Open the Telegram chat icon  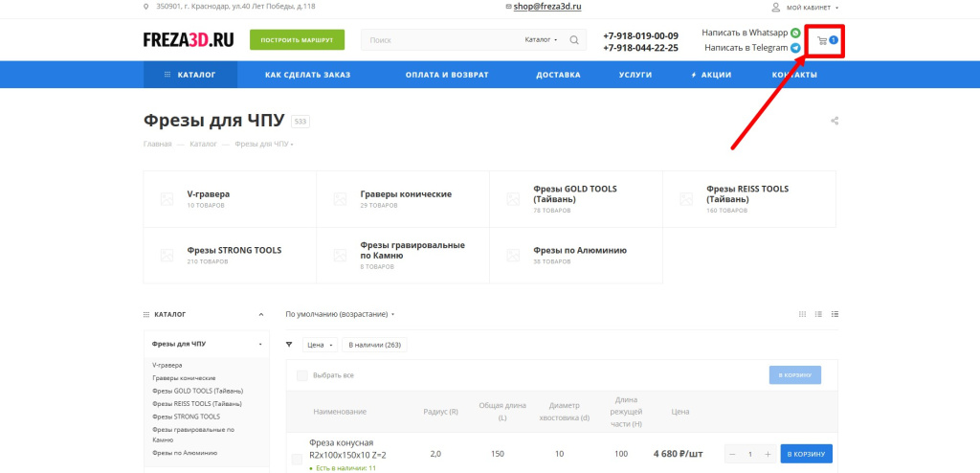(795, 48)
